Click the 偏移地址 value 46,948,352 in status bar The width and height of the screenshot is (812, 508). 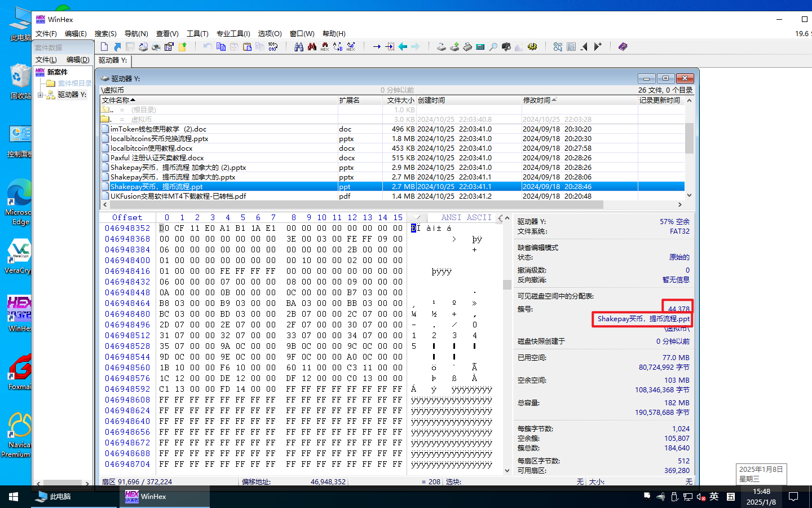pyautogui.click(x=328, y=482)
